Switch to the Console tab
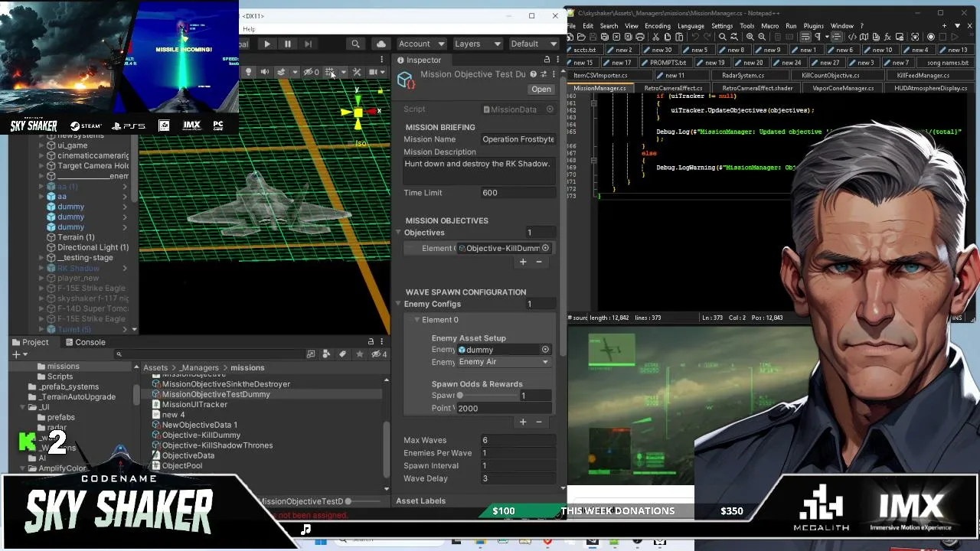This screenshot has width=980, height=551. [x=85, y=342]
